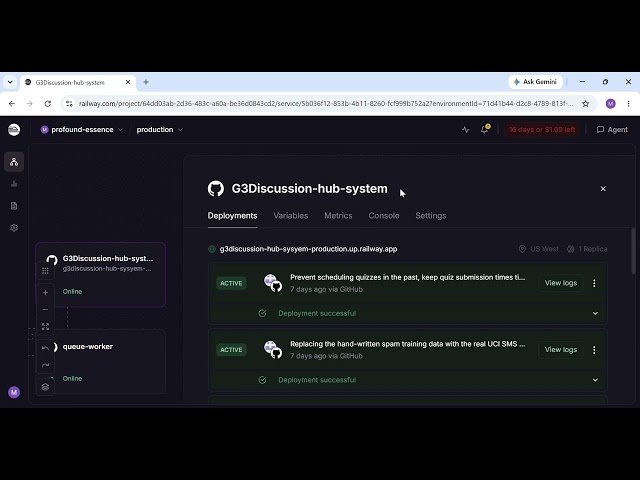Bookmark this page with the star
The image size is (640, 480).
point(585,104)
